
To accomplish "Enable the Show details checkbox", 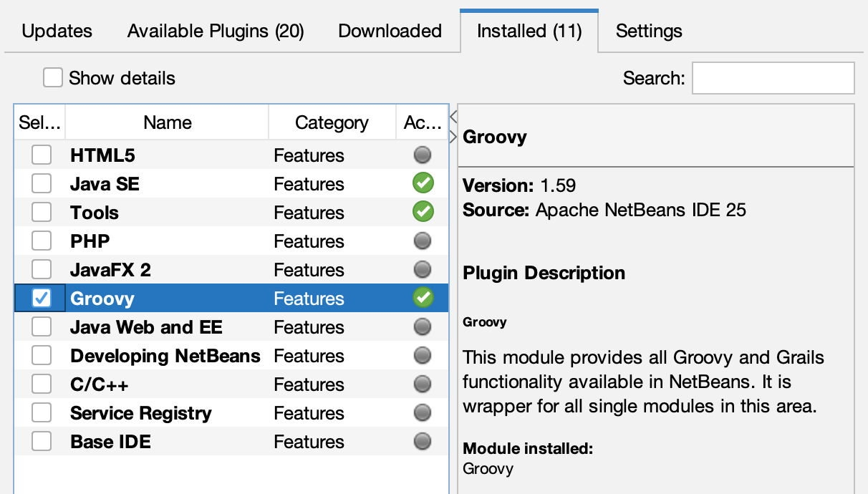I will tap(53, 78).
